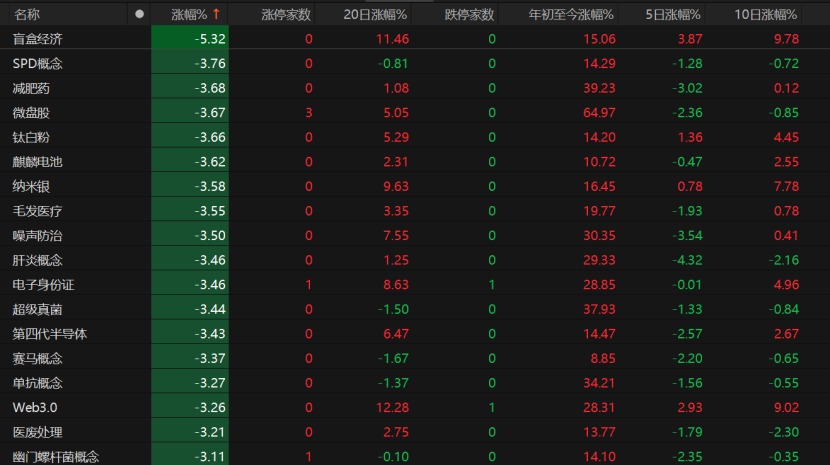Click the 涨停家数 column header
The width and height of the screenshot is (830, 465).
(x=286, y=15)
